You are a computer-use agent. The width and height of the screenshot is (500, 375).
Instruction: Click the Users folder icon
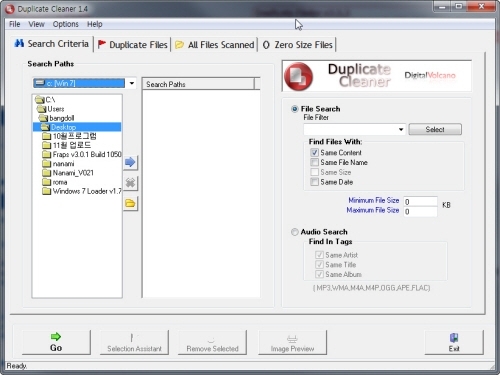42,109
